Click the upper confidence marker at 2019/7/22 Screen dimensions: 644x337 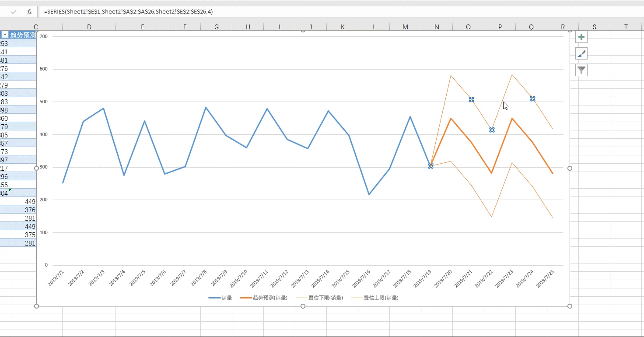tap(492, 130)
